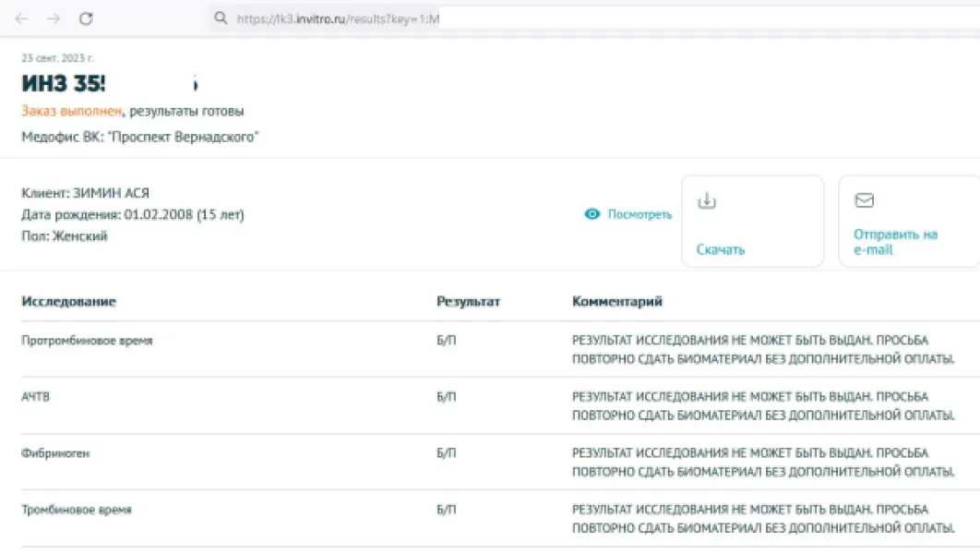Click the Пол: Женский line
The height and width of the screenshot is (554, 980).
(65, 236)
